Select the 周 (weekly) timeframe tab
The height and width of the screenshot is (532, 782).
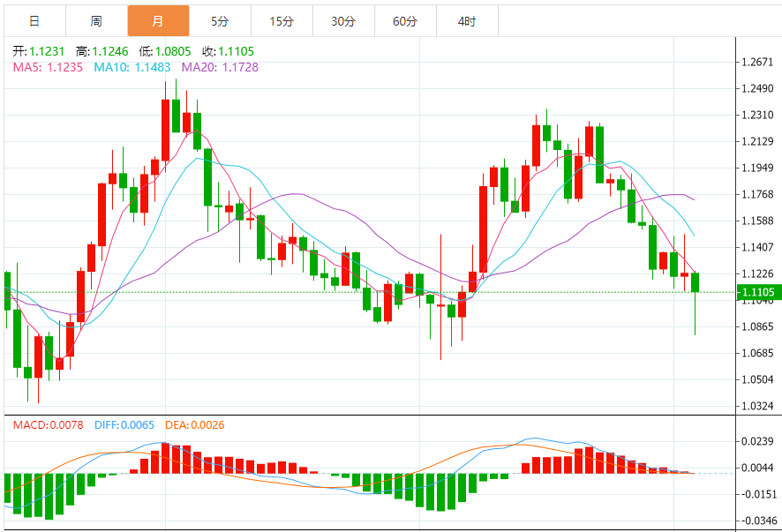95,21
